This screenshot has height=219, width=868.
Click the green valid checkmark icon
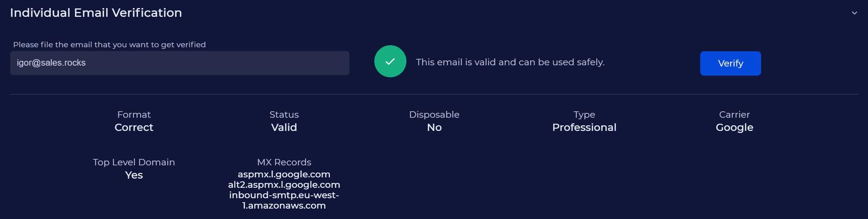390,61
